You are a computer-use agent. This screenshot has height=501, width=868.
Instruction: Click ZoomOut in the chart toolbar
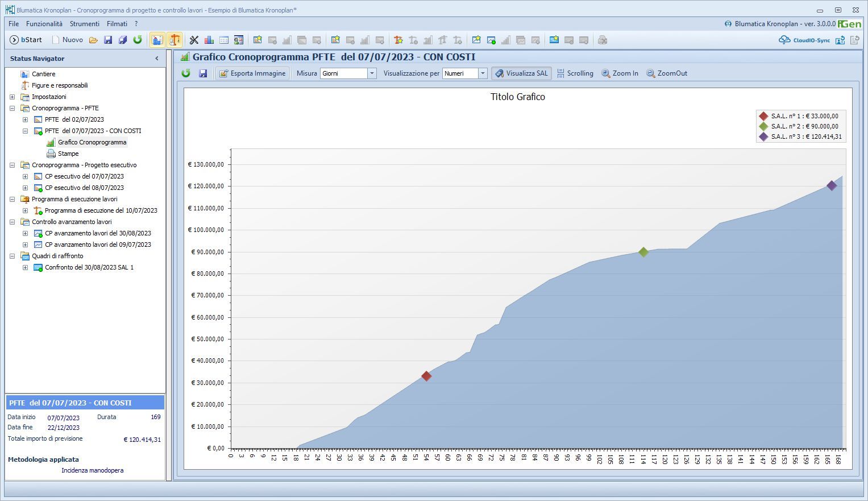coord(667,73)
